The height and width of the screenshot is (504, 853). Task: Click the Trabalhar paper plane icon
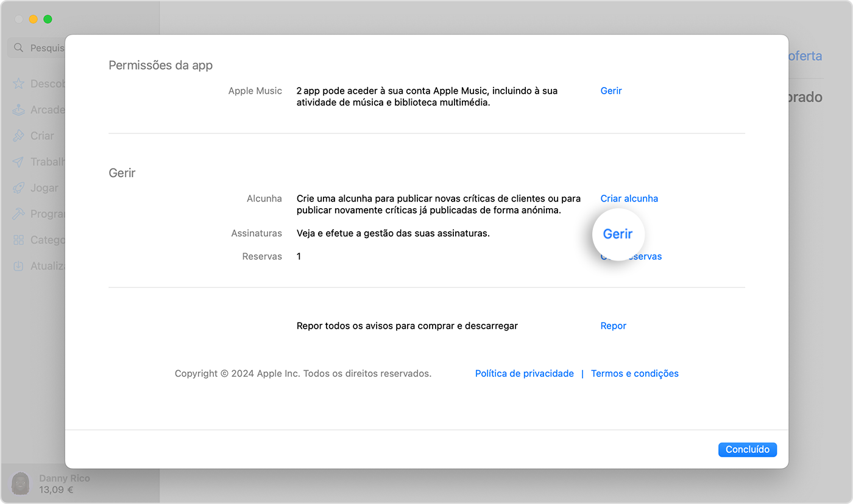[x=19, y=162]
